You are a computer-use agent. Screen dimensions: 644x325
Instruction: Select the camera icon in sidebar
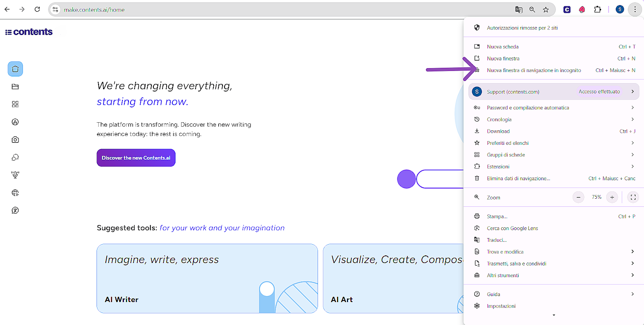(x=15, y=140)
